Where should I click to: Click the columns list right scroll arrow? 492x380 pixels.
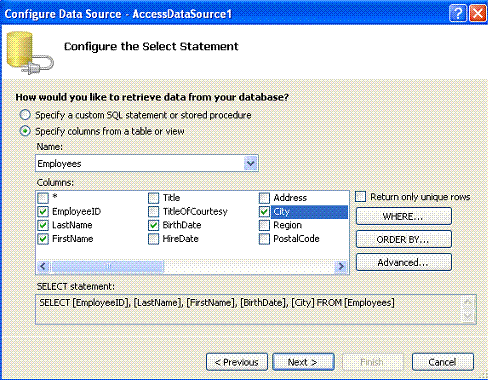pos(341,266)
